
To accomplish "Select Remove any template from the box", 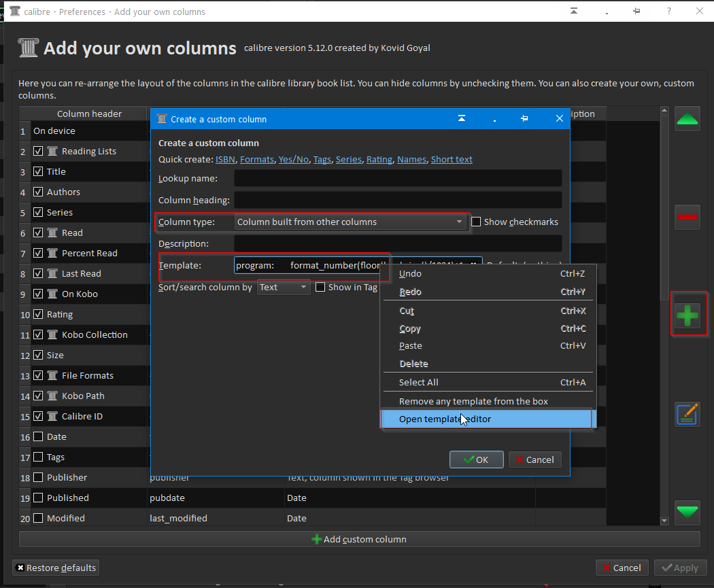I will tap(473, 401).
